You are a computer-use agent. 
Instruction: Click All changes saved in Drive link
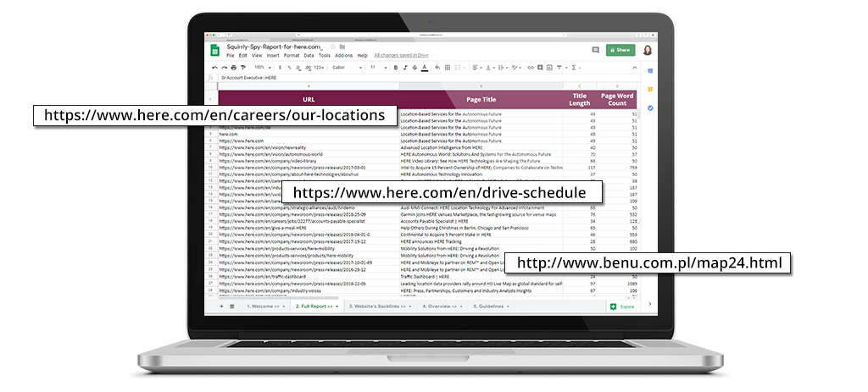401,56
